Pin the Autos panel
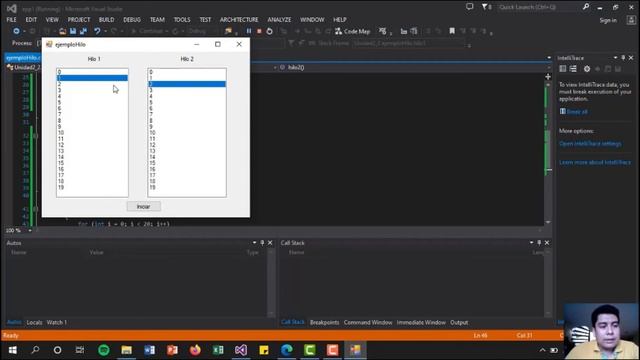640x360 pixels. 262,243
